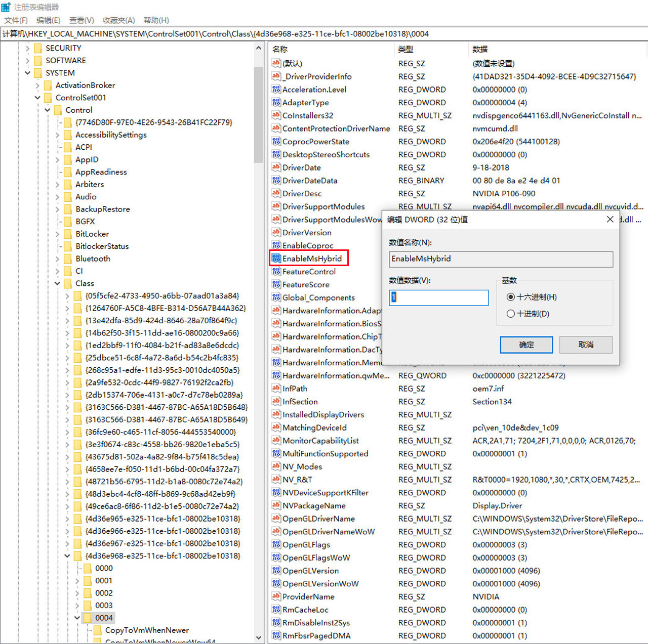Click the tree pane vertical scrollbar thumb
The height and width of the screenshot is (644, 648).
coord(258,114)
